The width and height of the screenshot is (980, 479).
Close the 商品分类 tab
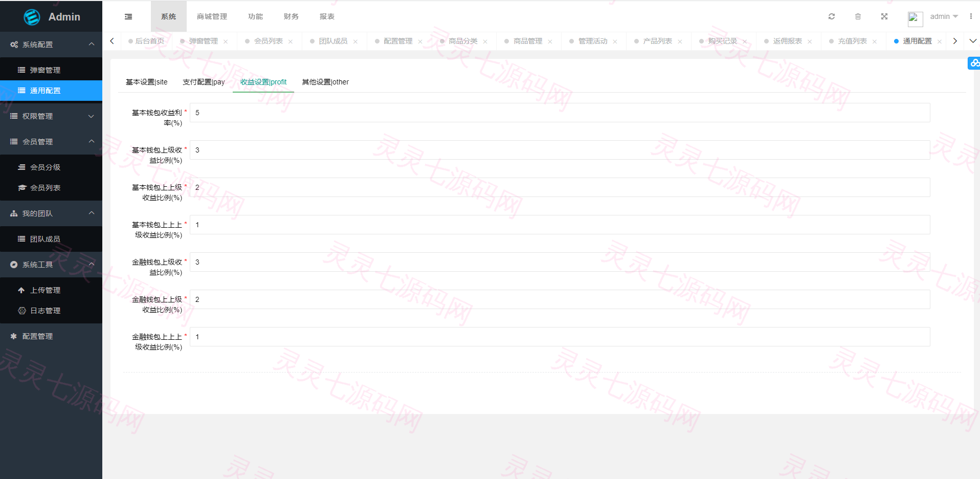(485, 41)
